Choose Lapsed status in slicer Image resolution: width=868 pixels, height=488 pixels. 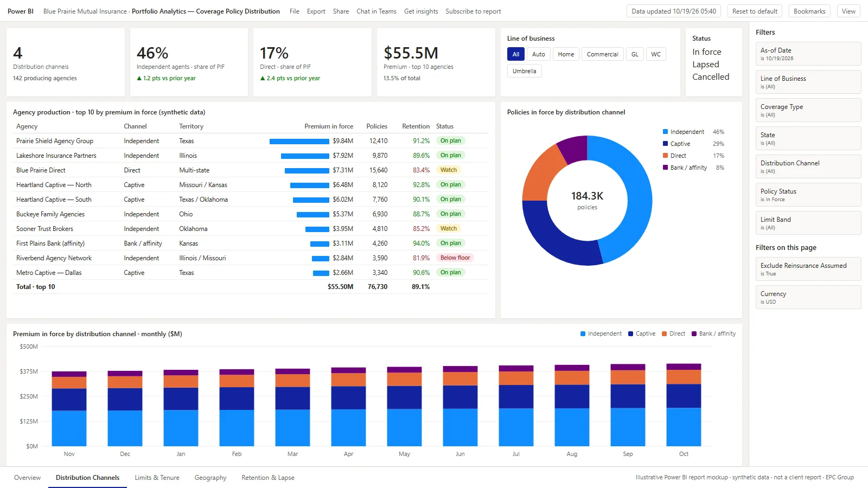pyautogui.click(x=706, y=65)
